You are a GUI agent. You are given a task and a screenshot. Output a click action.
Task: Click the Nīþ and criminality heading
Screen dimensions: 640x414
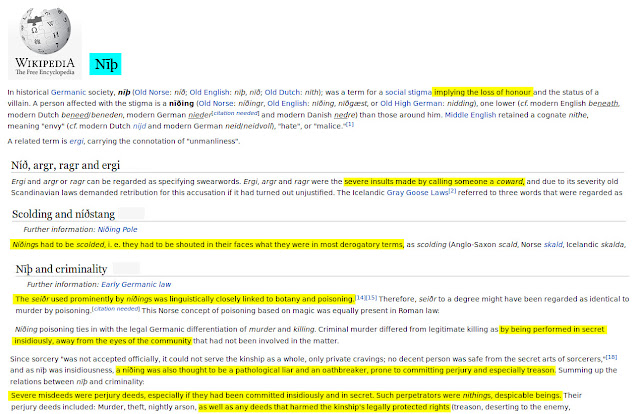61,269
